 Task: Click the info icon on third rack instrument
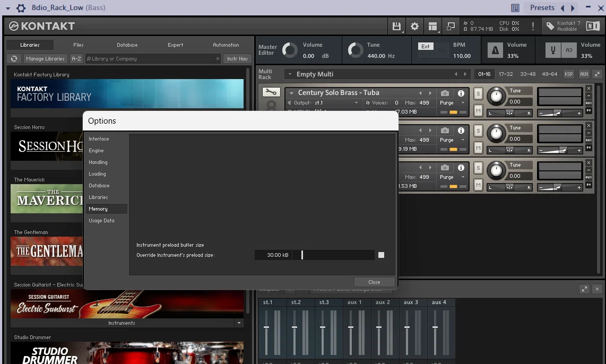click(x=461, y=167)
